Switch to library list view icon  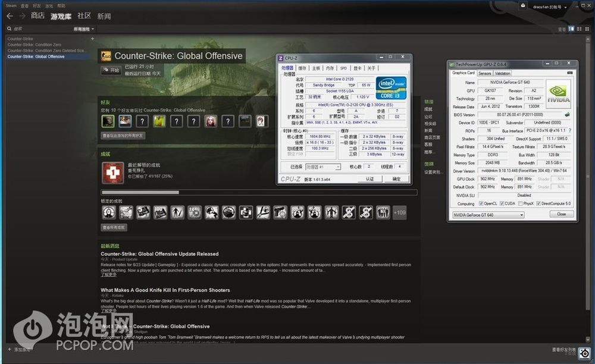pyautogui.click(x=579, y=29)
